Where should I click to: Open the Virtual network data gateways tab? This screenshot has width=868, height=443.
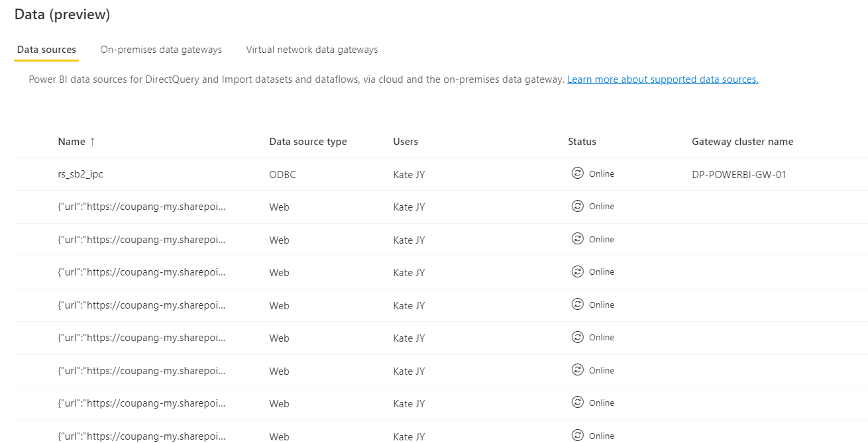[312, 50]
